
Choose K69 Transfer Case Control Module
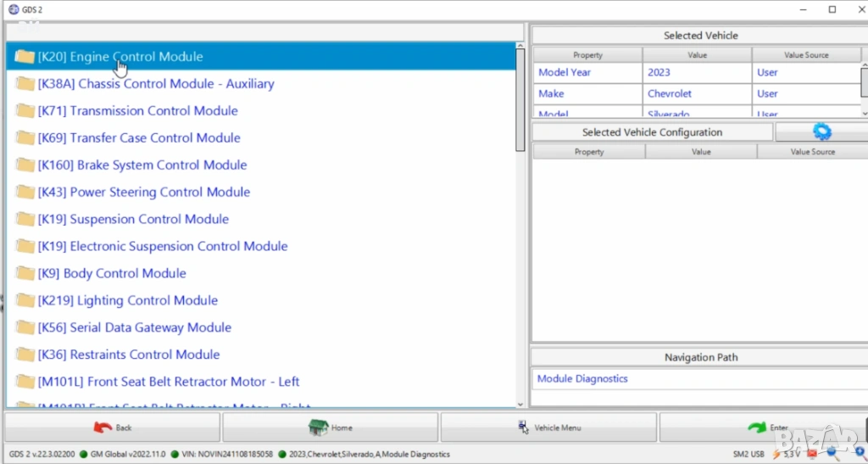click(139, 138)
